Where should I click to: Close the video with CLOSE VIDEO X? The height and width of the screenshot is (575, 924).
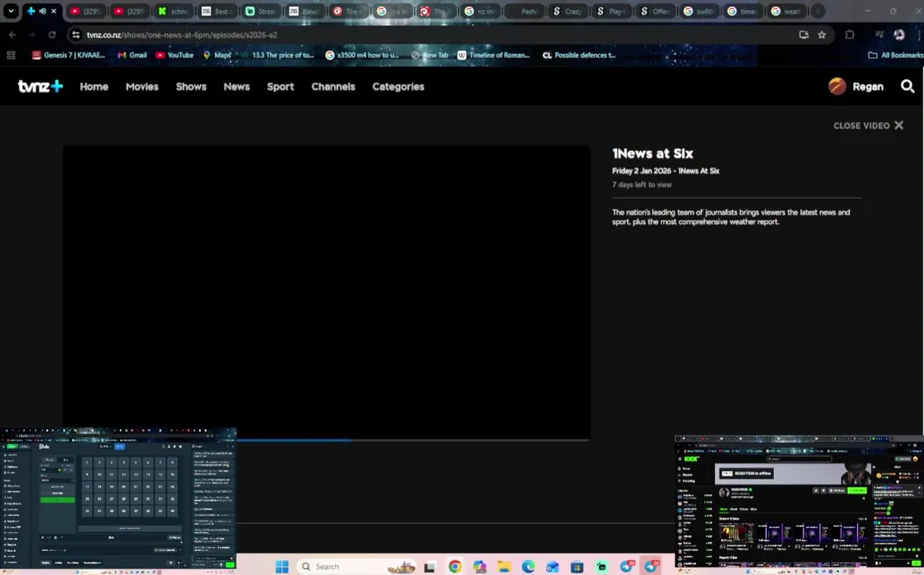(x=868, y=125)
